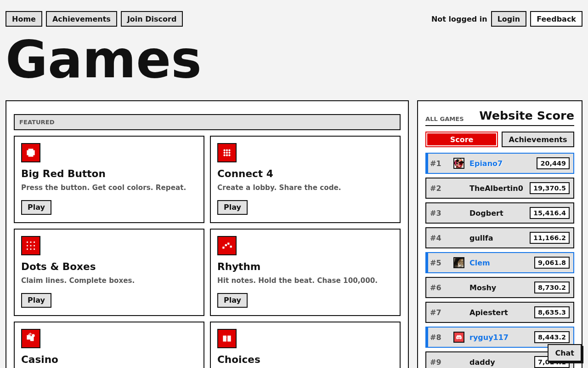This screenshot has height=368, width=588.
Task: Click the Big Red Button game icon
Action: [31, 153]
